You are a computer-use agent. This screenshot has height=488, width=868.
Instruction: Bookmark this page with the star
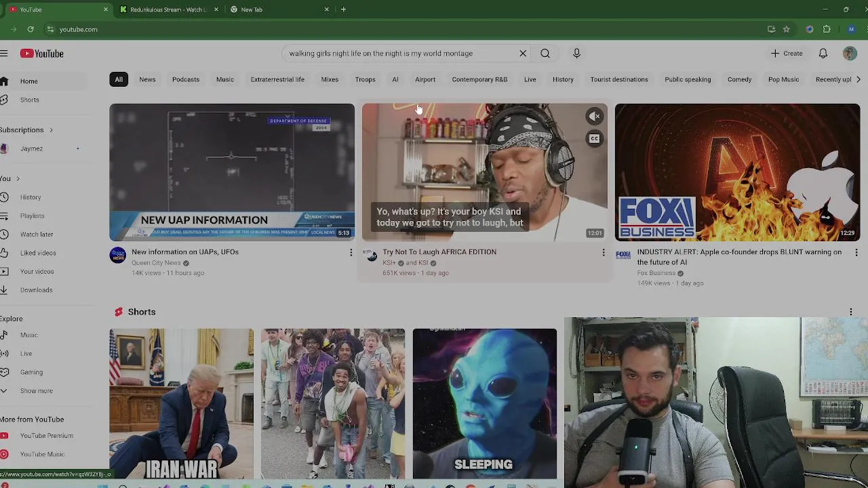786,29
